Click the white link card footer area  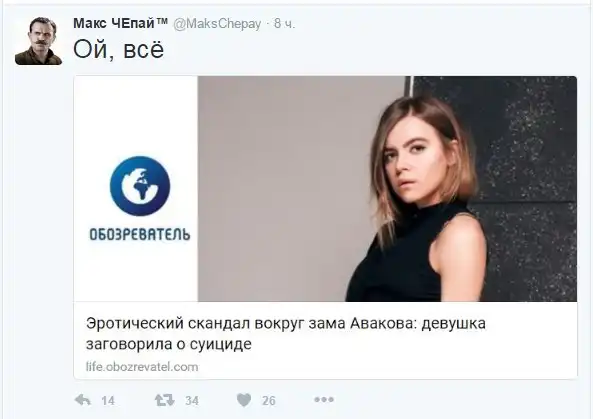(x=325, y=340)
